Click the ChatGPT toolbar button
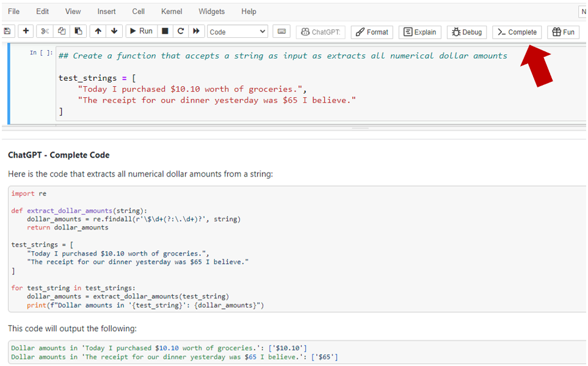 (x=321, y=32)
